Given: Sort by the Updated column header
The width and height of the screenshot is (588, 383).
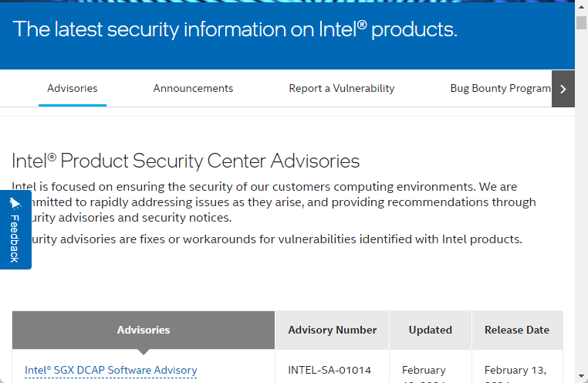Looking at the screenshot, I should click(x=431, y=330).
